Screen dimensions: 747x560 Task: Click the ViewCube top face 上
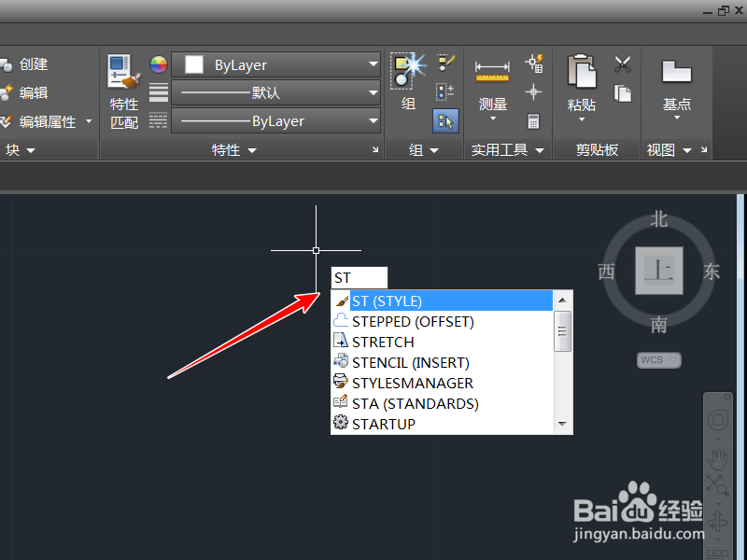click(x=659, y=271)
